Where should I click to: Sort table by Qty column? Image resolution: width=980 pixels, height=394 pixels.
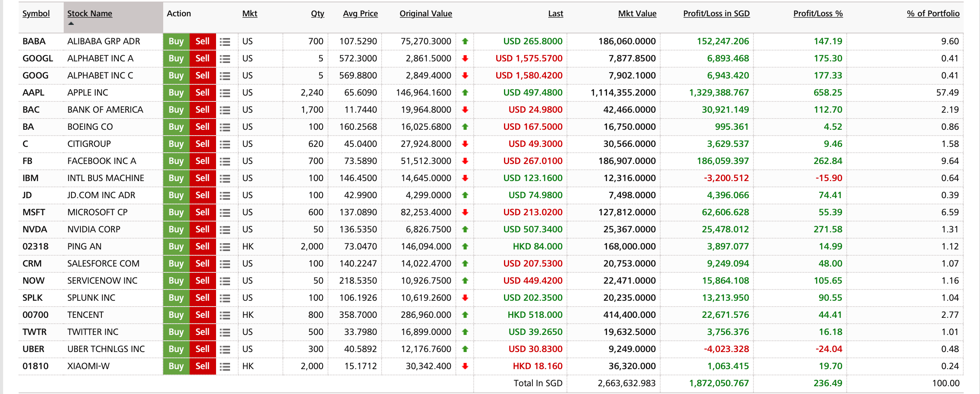coord(317,14)
